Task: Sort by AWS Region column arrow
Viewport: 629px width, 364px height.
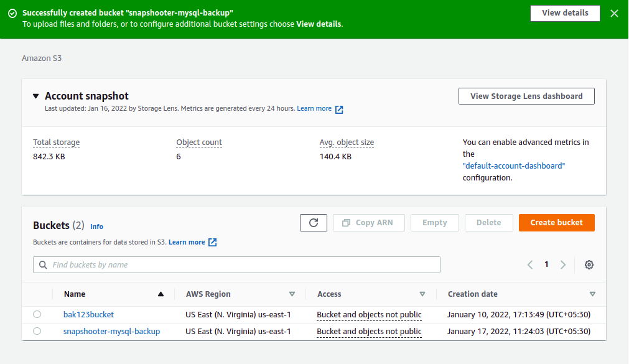Action: (292, 294)
